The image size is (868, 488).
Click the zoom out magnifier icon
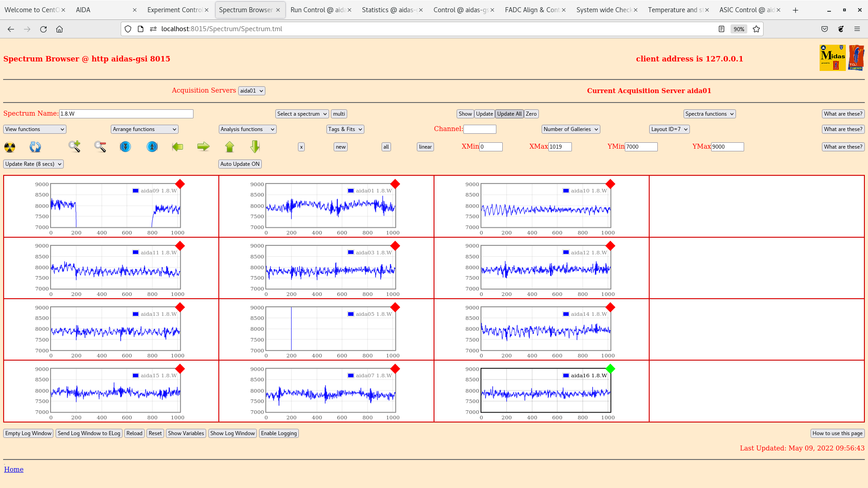pos(100,146)
